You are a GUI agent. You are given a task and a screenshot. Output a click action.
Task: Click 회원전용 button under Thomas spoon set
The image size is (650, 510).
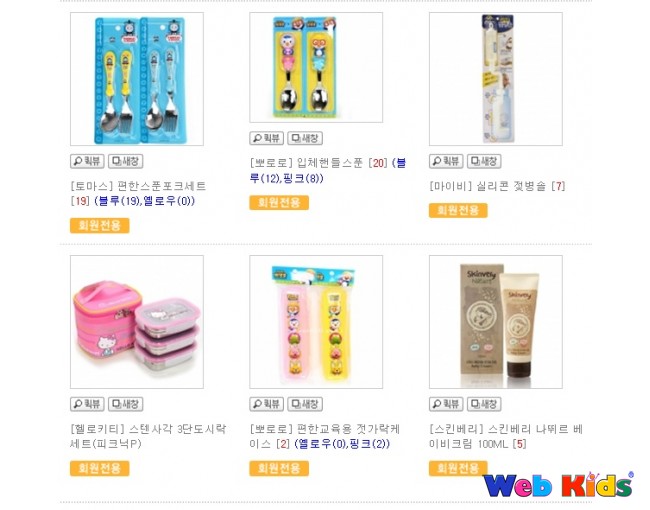point(99,226)
